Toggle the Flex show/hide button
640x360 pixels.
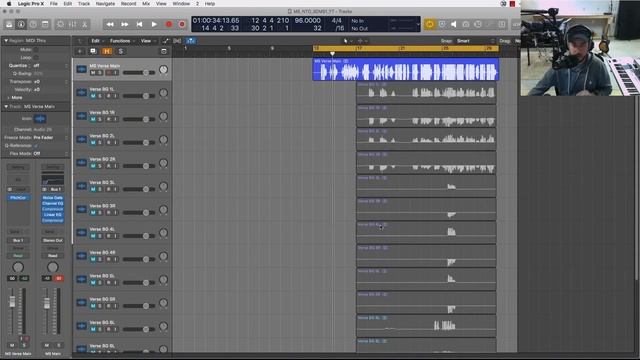tap(177, 41)
